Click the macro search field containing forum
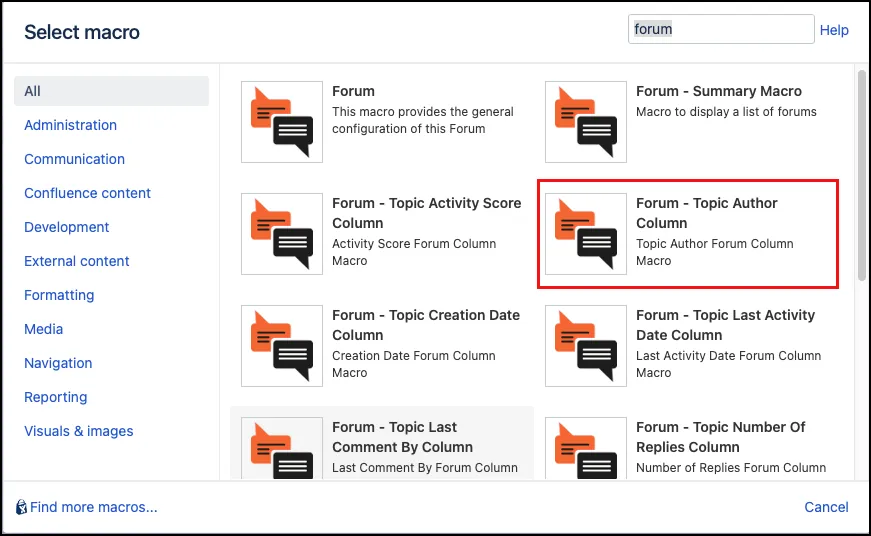The image size is (871, 536). pos(721,29)
